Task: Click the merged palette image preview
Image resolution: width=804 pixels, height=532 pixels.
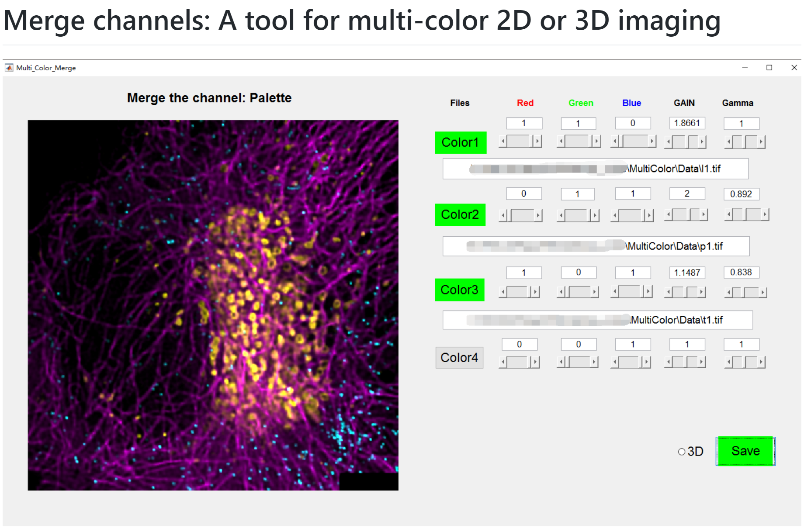Action: point(213,305)
